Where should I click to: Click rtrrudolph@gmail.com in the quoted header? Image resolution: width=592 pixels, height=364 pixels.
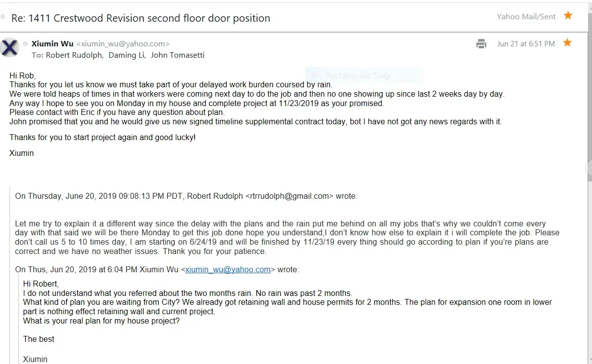[290, 196]
